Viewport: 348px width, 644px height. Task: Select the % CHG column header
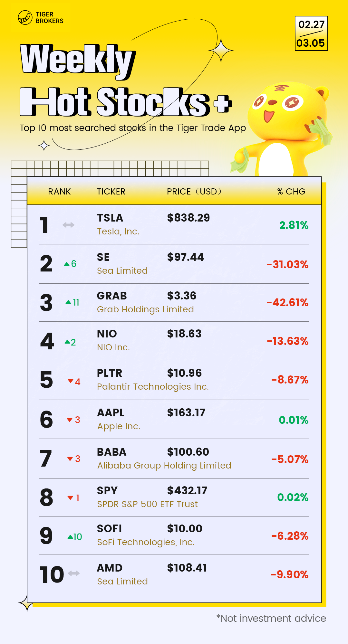pyautogui.click(x=291, y=192)
